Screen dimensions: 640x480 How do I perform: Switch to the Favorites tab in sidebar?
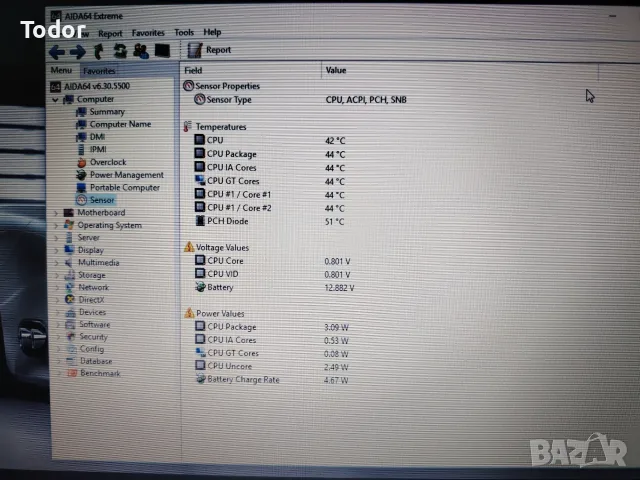[x=99, y=71]
